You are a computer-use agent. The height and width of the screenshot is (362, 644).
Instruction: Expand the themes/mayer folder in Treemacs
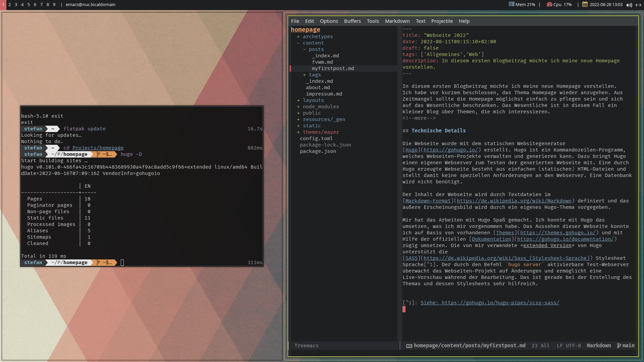pyautogui.click(x=298, y=132)
